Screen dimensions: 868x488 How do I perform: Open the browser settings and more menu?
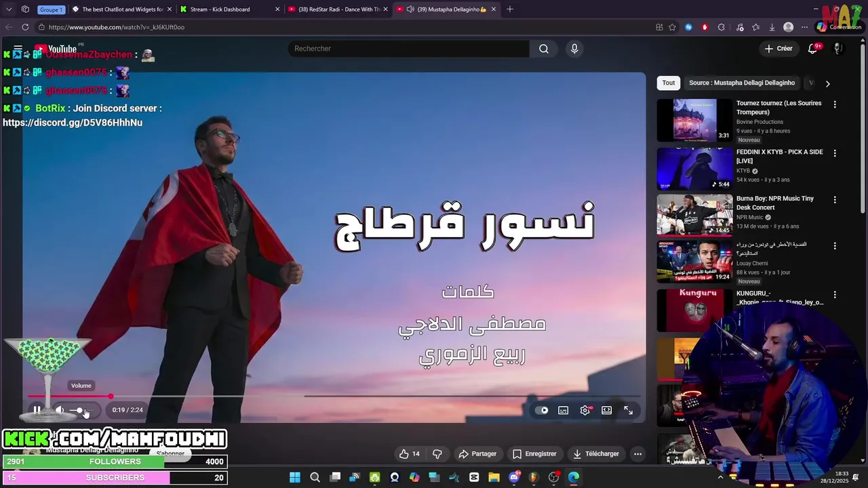804,27
